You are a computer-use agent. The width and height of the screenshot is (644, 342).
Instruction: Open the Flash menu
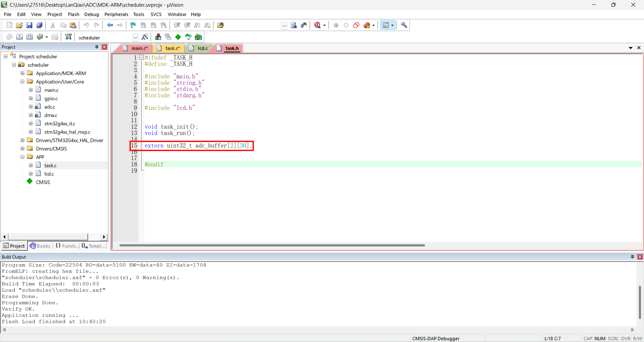tap(73, 14)
